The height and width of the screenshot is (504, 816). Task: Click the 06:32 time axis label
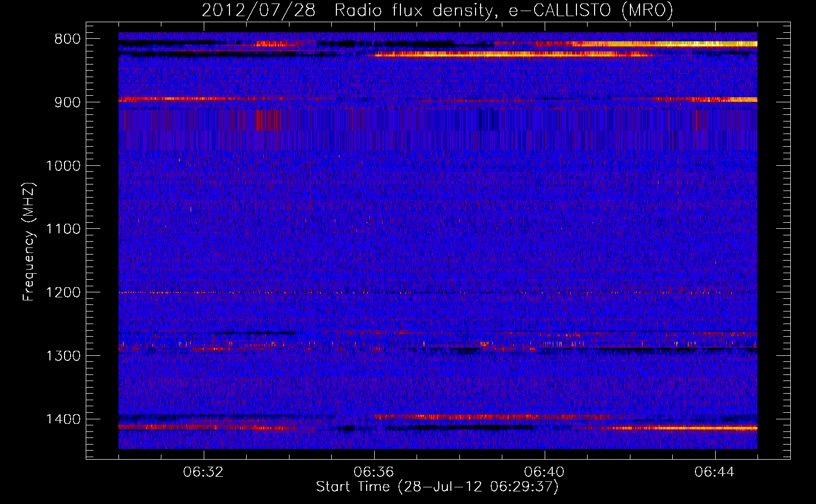tap(204, 472)
